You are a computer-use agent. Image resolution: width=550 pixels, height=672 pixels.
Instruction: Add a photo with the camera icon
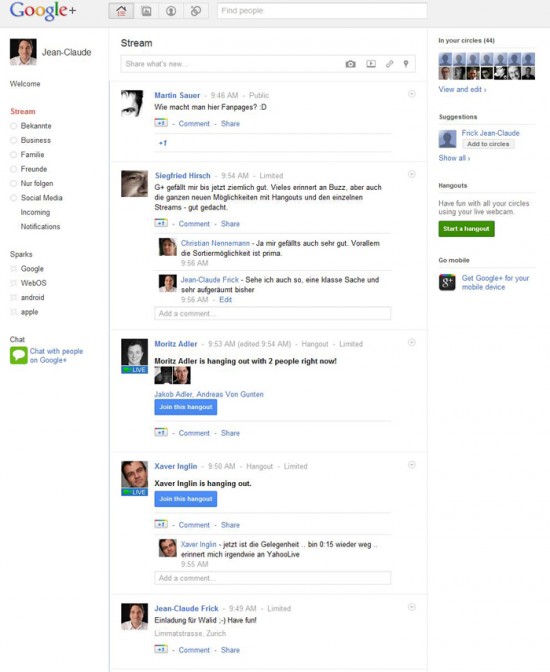(x=350, y=64)
